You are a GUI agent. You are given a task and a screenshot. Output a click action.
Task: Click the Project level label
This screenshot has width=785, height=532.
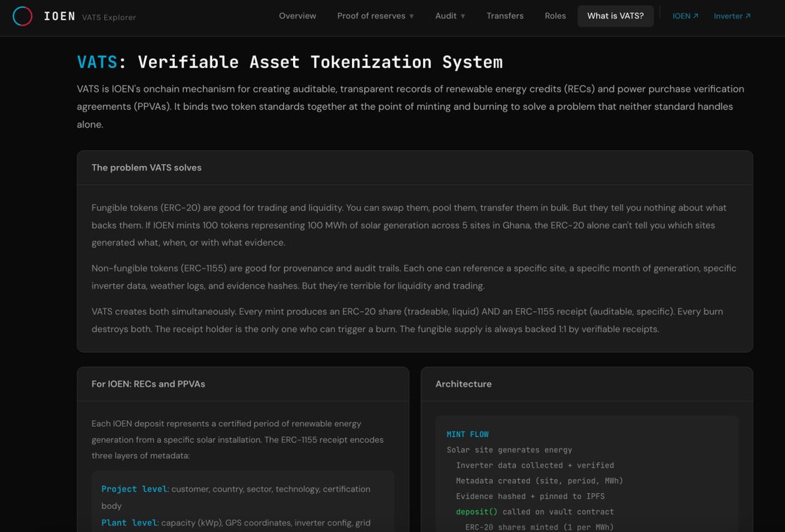tap(134, 489)
